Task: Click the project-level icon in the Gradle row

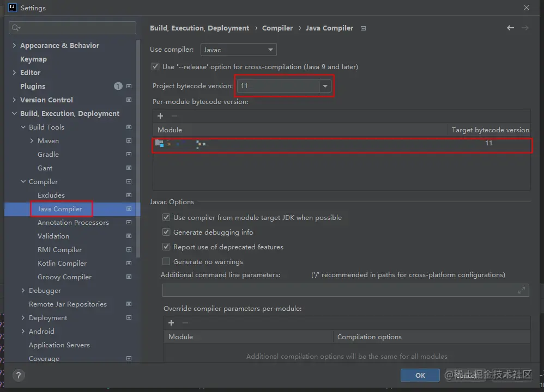Action: click(x=129, y=154)
